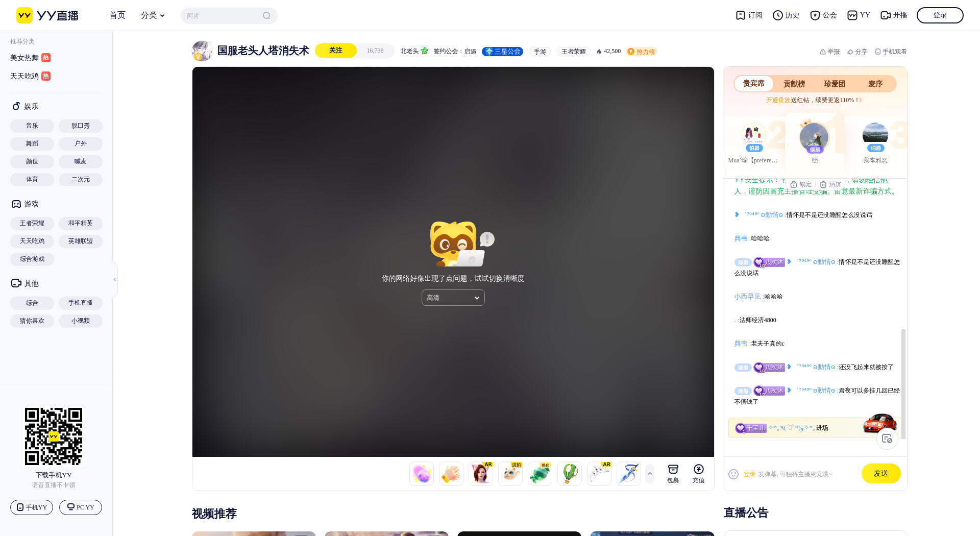Select 音乐 category
The height and width of the screenshot is (536, 980).
coord(32,126)
